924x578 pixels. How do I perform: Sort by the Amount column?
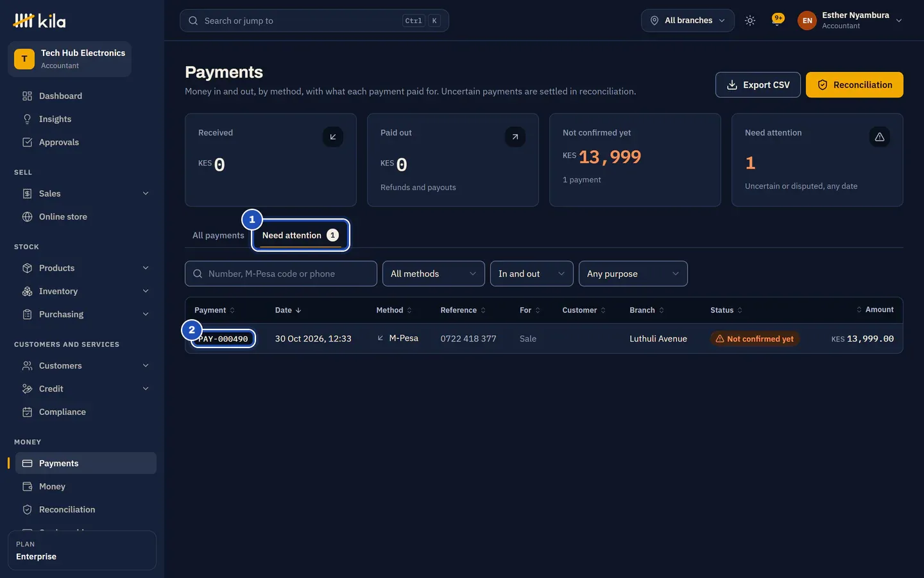tap(875, 310)
